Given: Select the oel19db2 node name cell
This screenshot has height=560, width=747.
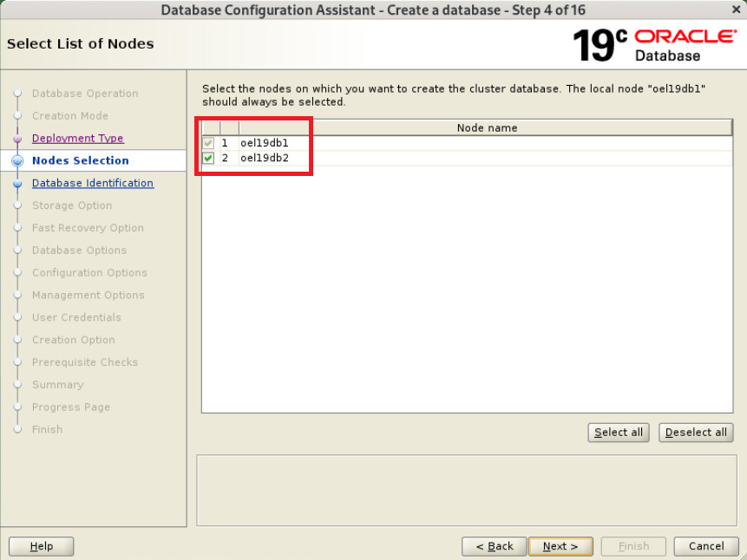Looking at the screenshot, I should (x=486, y=158).
